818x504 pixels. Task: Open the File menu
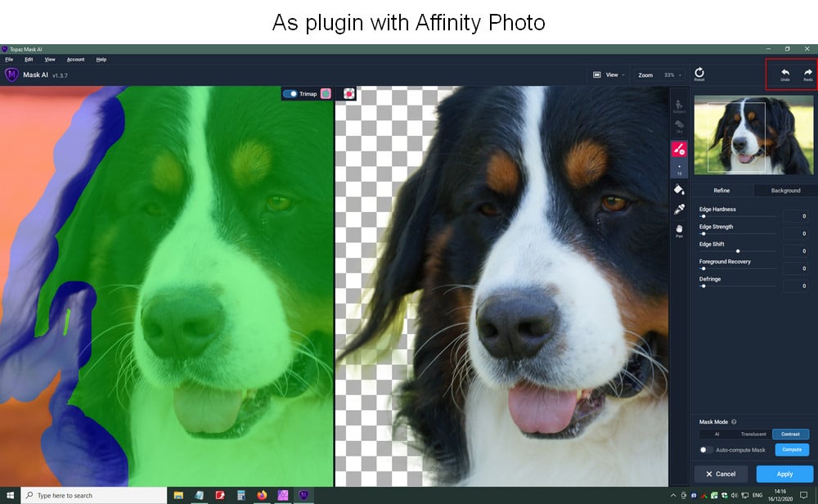[x=9, y=60]
